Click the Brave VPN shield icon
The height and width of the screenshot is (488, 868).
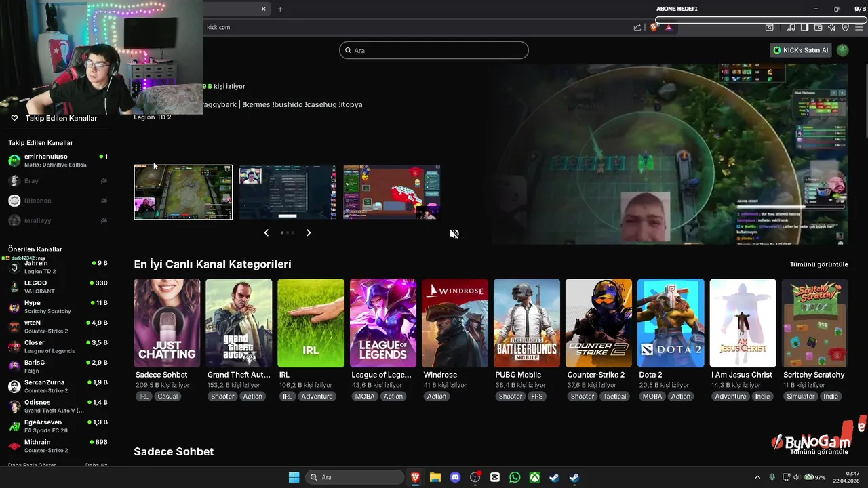(846, 27)
